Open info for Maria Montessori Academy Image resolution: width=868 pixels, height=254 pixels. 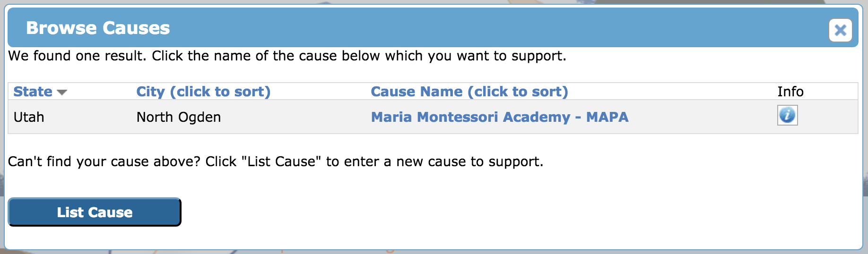(787, 115)
